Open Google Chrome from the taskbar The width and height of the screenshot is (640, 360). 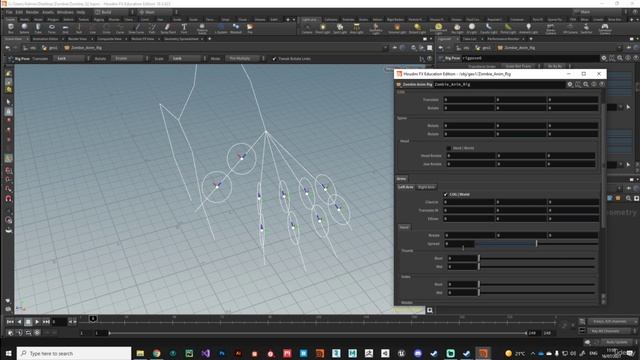point(156,353)
